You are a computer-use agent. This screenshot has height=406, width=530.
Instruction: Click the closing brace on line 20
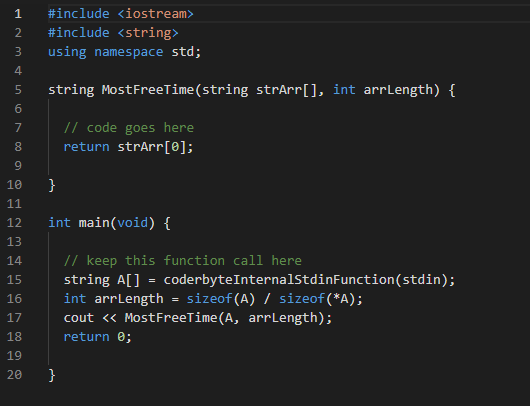(52, 375)
